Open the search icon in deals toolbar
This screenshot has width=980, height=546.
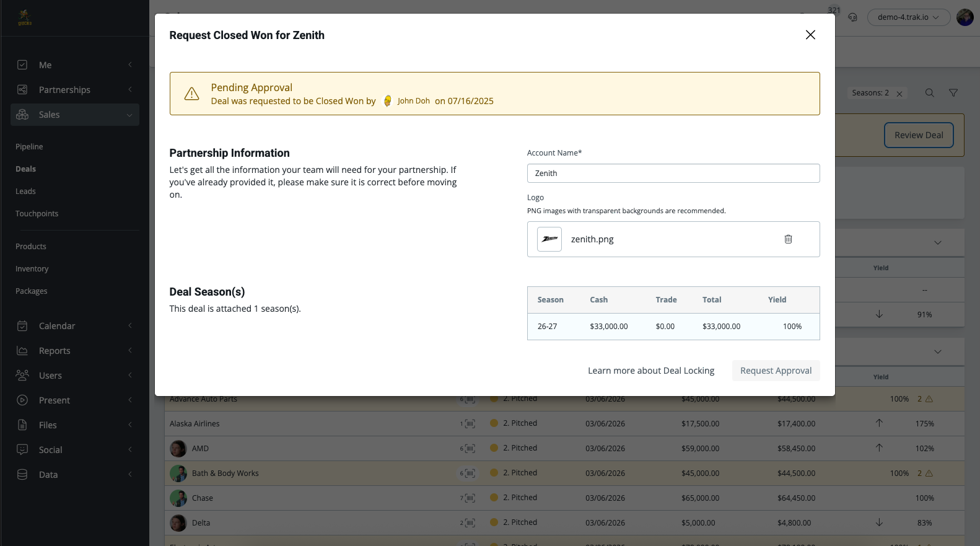point(930,93)
